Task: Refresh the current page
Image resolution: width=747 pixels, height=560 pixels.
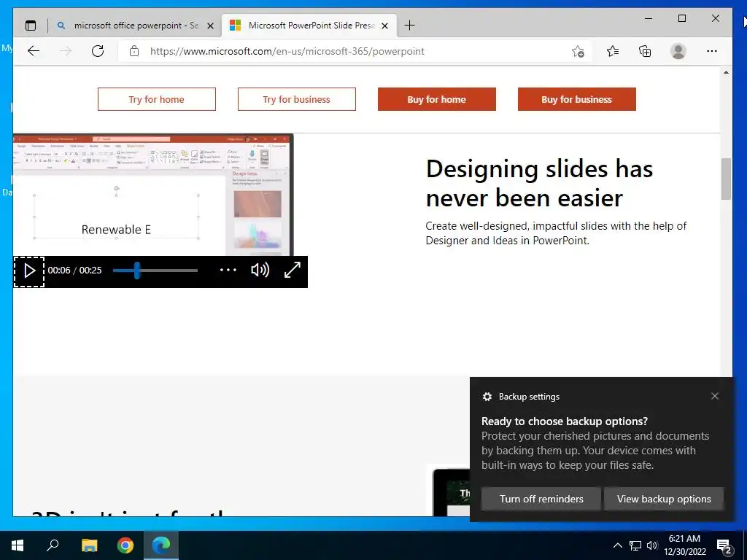Action: (x=98, y=51)
